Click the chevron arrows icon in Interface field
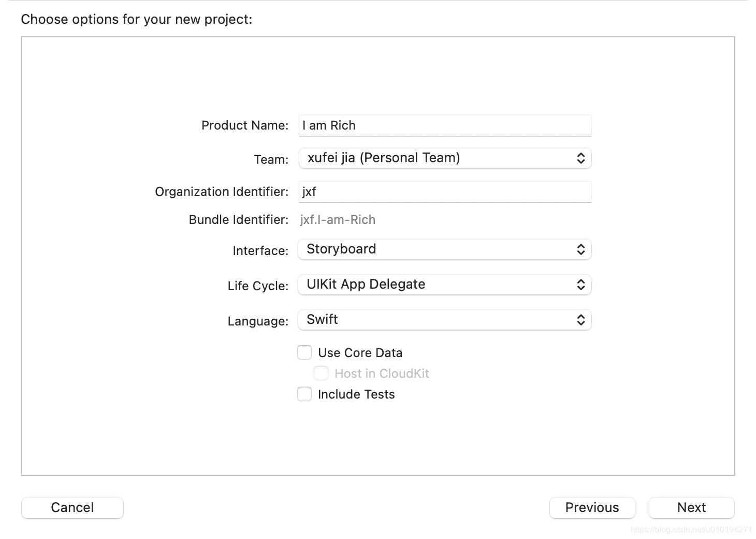756x539 pixels. [x=580, y=249]
